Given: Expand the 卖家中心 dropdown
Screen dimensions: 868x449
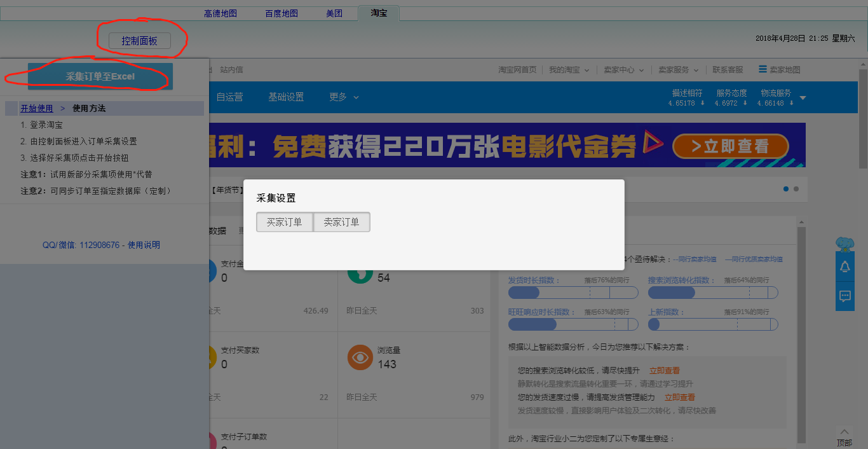Looking at the screenshot, I should coord(623,70).
